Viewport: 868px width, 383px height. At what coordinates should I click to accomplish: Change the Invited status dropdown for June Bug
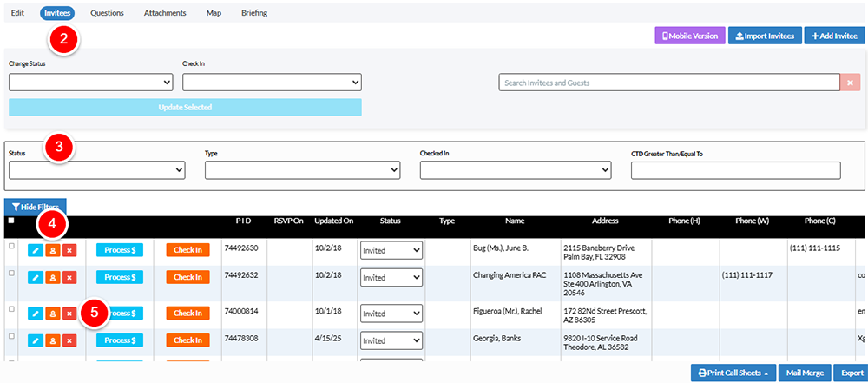click(391, 250)
